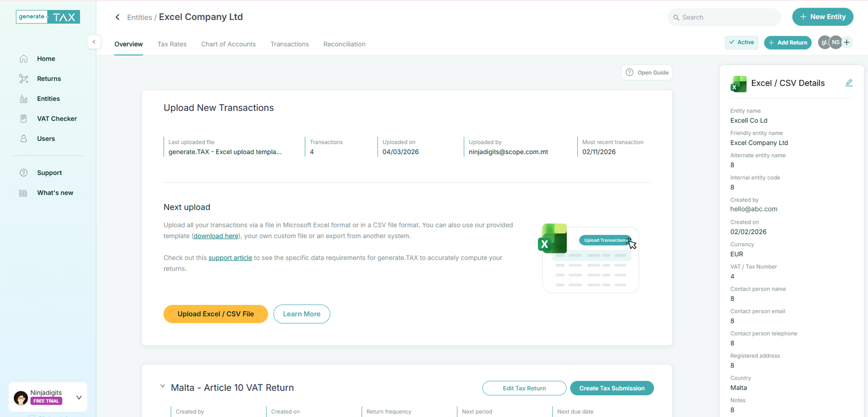Switch to the Overview tab
The image size is (868, 417).
click(x=128, y=44)
